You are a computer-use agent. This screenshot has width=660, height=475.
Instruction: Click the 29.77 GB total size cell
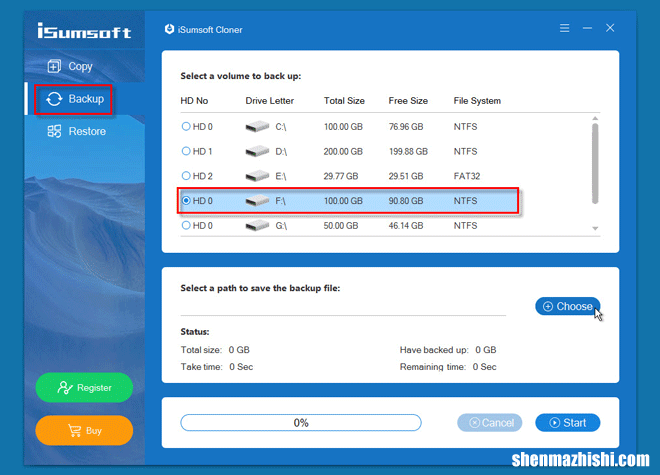pyautogui.click(x=341, y=176)
